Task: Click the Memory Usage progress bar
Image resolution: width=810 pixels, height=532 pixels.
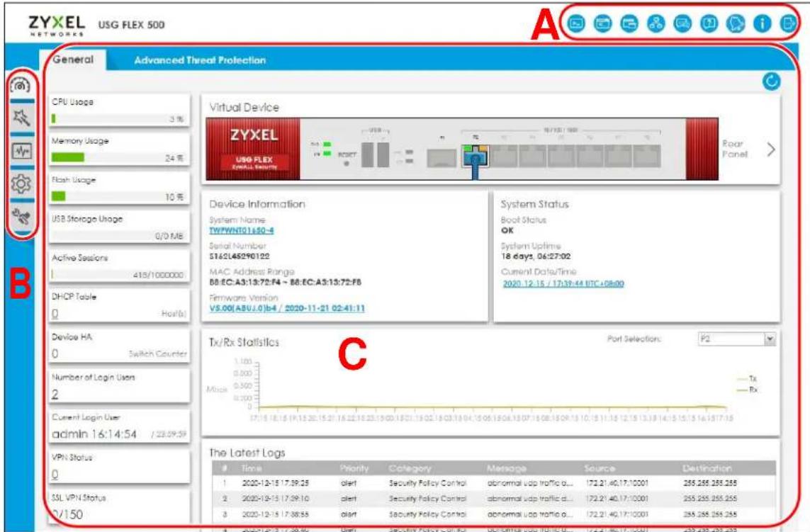Action: [x=118, y=157]
